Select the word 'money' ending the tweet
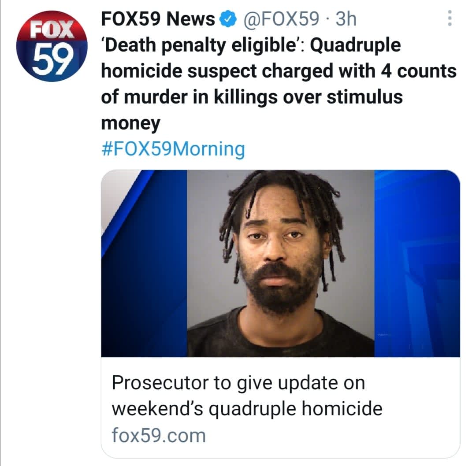 130,123
